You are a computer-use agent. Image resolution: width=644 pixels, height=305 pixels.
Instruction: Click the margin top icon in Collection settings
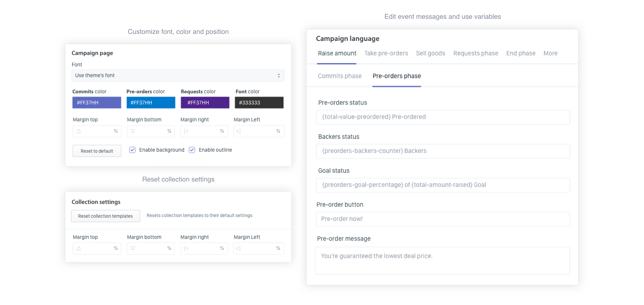click(78, 249)
